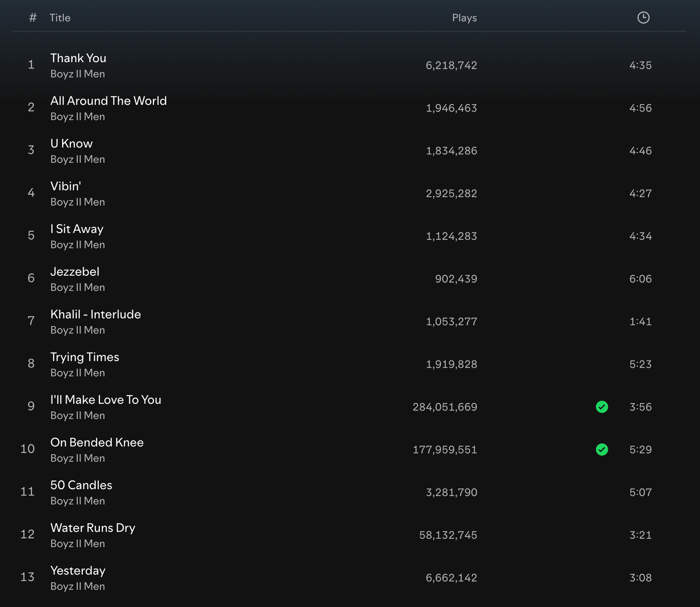700x607 pixels.
Task: Open Boyz II Men artist under Vibin'
Action: 77,202
